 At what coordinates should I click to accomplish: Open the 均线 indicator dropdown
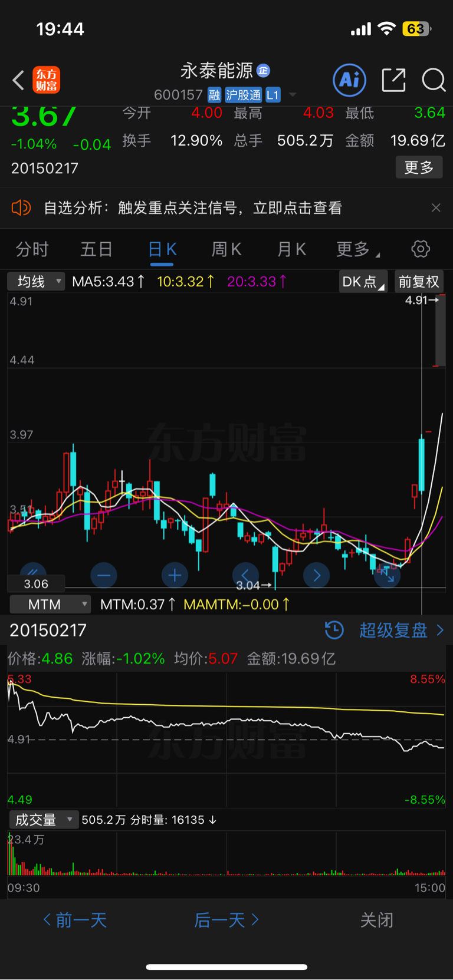click(35, 282)
